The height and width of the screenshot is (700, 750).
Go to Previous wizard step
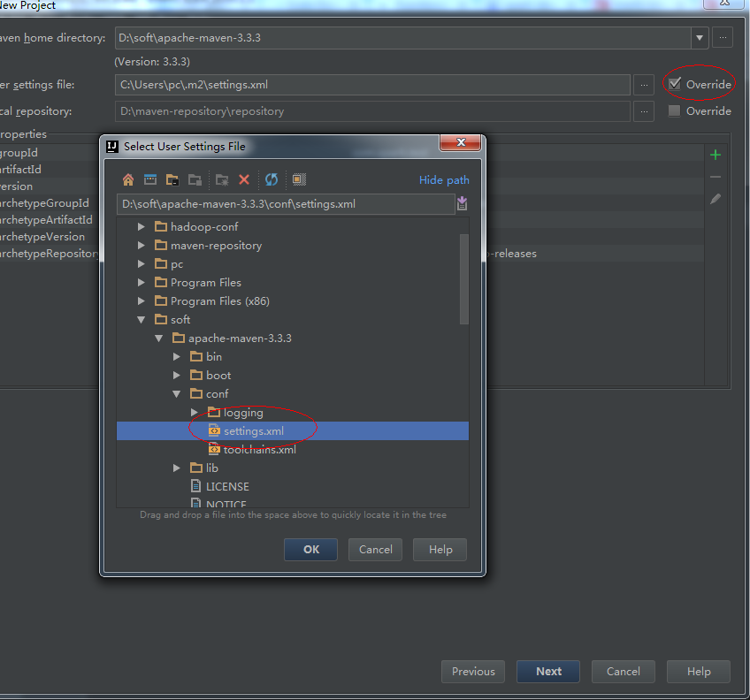tap(473, 672)
